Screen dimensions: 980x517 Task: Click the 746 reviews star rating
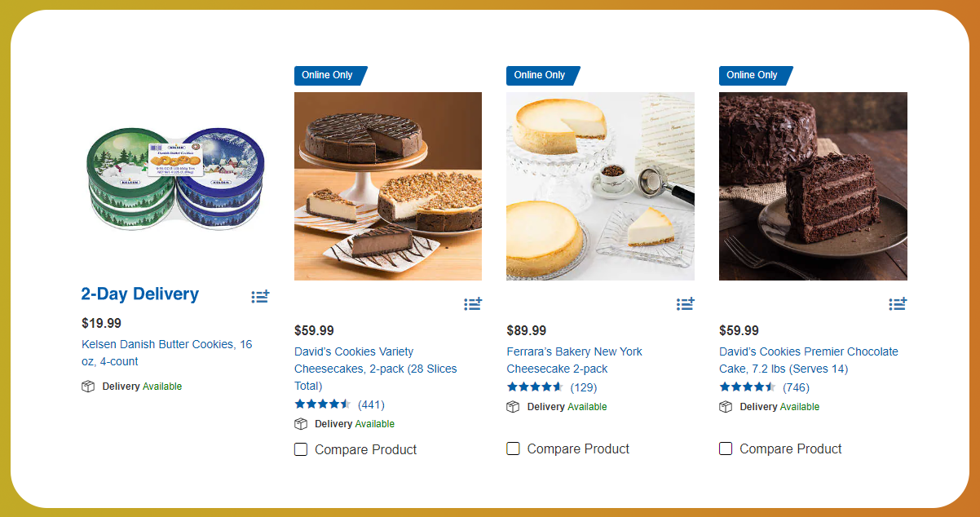(x=747, y=387)
